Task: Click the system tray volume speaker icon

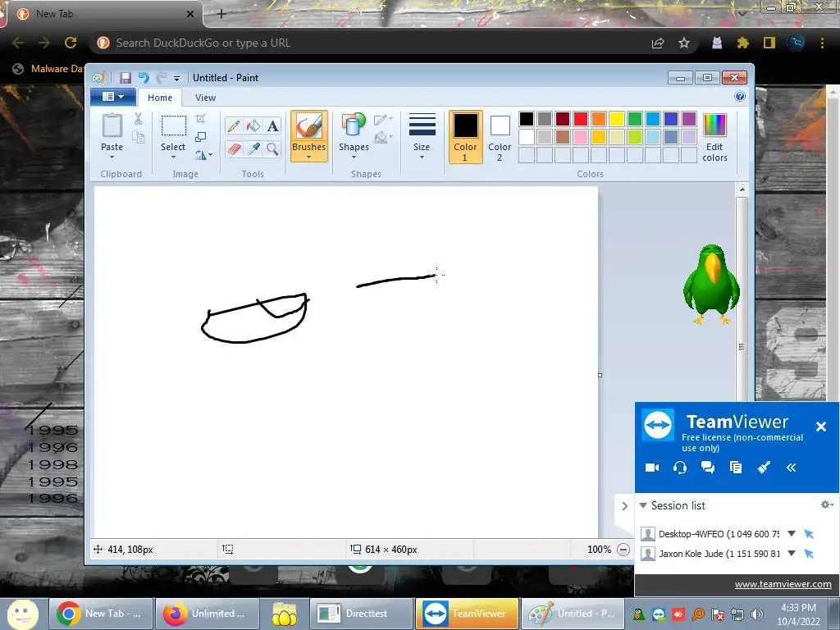Action: [x=756, y=614]
